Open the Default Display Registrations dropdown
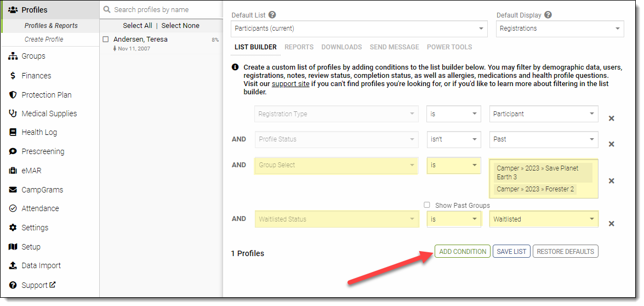The image size is (644, 306). [560, 29]
